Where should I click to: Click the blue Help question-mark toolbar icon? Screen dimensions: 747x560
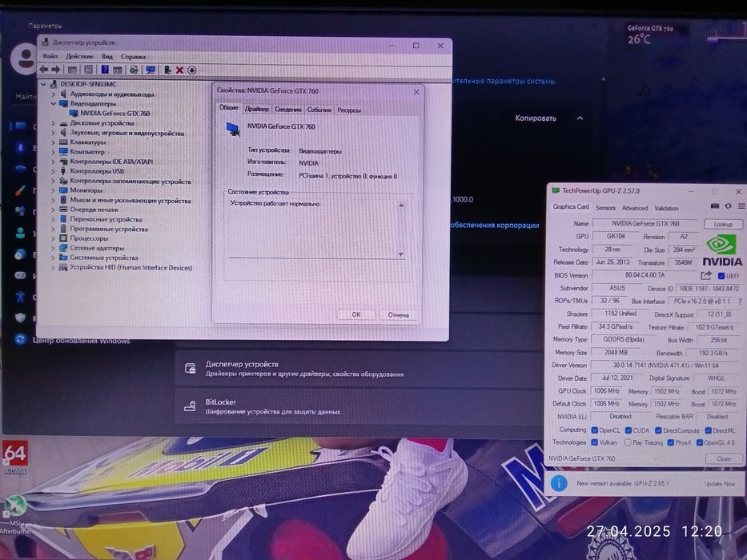click(x=105, y=70)
